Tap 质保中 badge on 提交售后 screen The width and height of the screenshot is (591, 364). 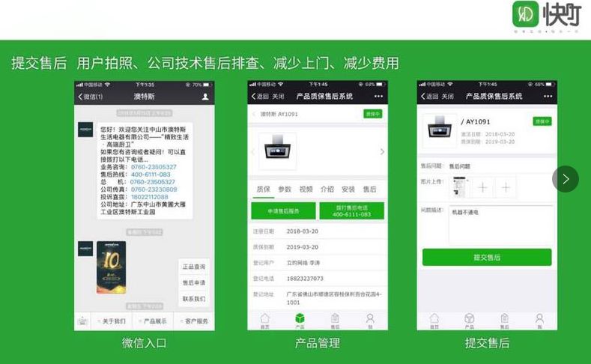pos(542,121)
